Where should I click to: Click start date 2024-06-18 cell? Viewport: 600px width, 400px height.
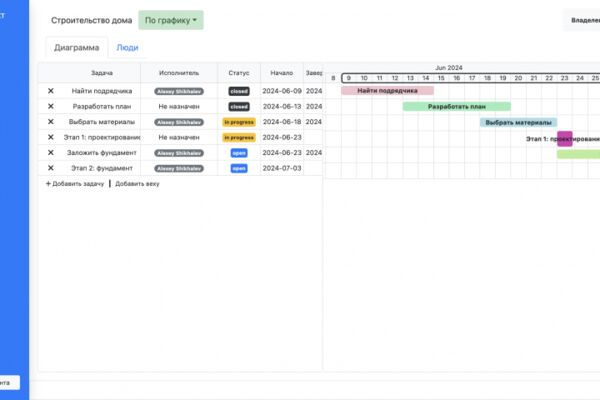point(282,122)
